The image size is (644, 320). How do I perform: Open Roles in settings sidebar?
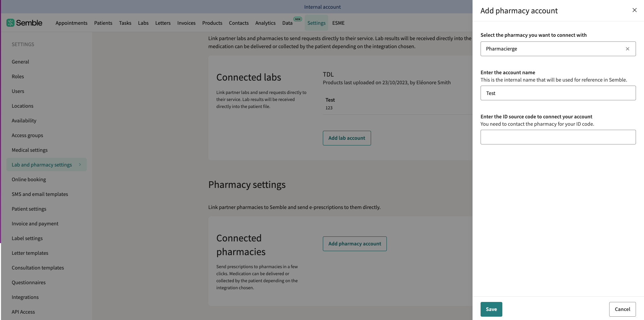[18, 76]
